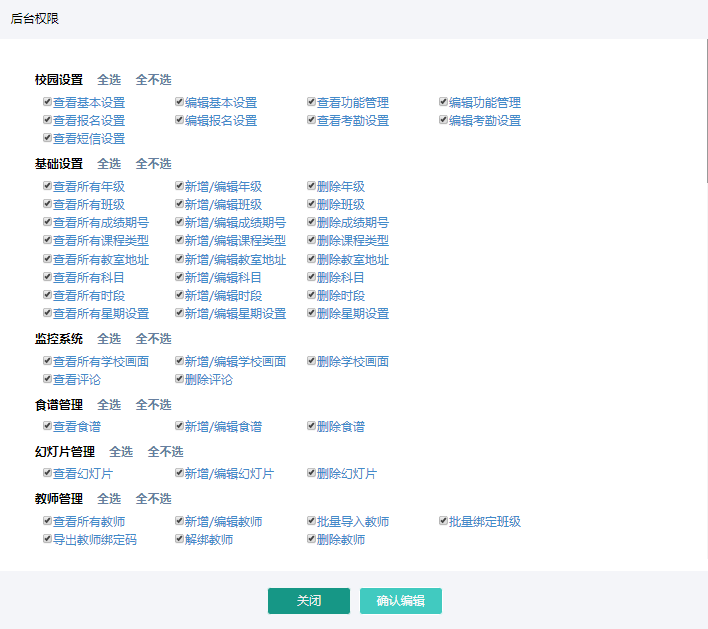The height and width of the screenshot is (629, 708).
Task: Toggle 删除教师 checkbox
Action: click(x=311, y=539)
